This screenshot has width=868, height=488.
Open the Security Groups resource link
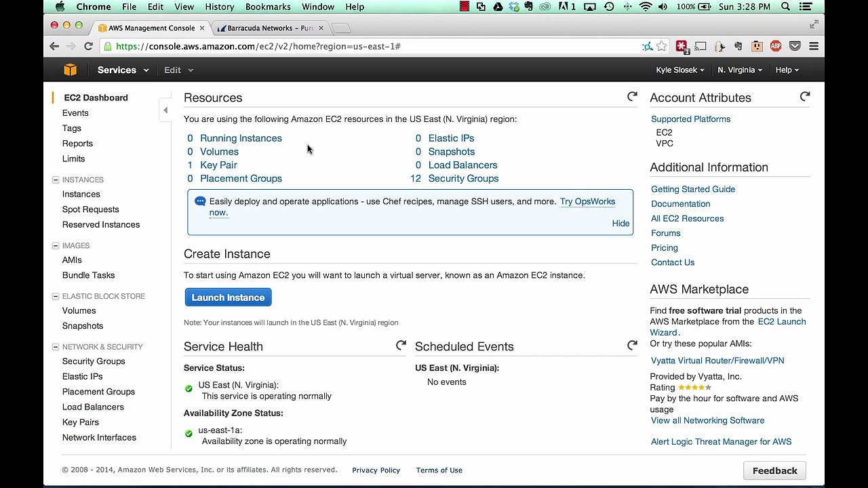coord(463,179)
